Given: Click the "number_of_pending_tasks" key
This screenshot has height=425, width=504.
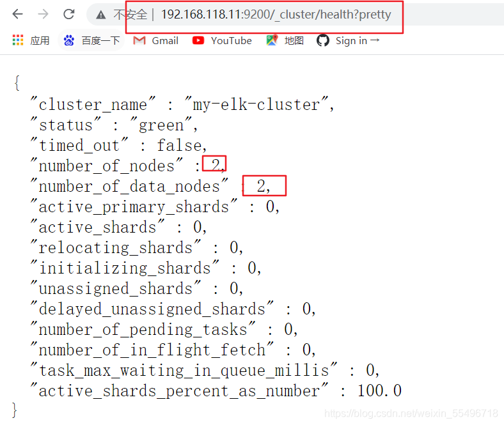Looking at the screenshot, I should (143, 329).
